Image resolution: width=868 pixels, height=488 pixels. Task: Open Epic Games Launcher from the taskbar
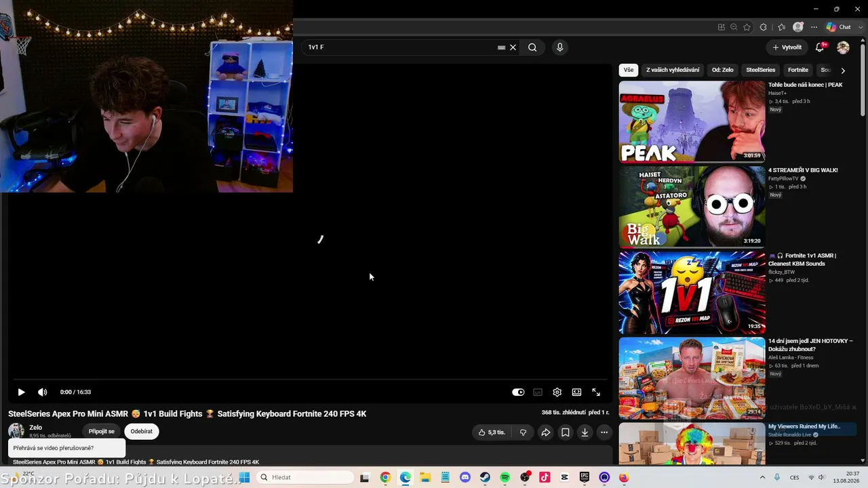point(585,477)
